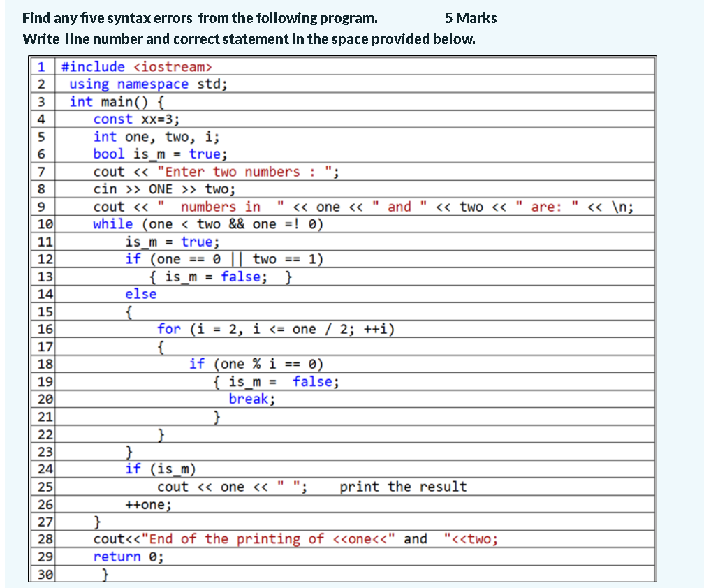Click the print the result comment text
The image size is (704, 588).
click(403, 486)
